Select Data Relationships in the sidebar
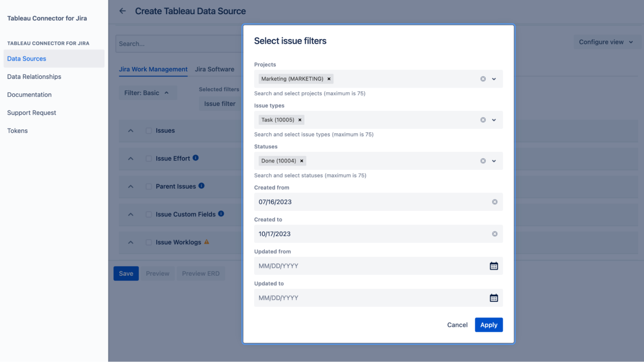The image size is (644, 362). (x=34, y=76)
